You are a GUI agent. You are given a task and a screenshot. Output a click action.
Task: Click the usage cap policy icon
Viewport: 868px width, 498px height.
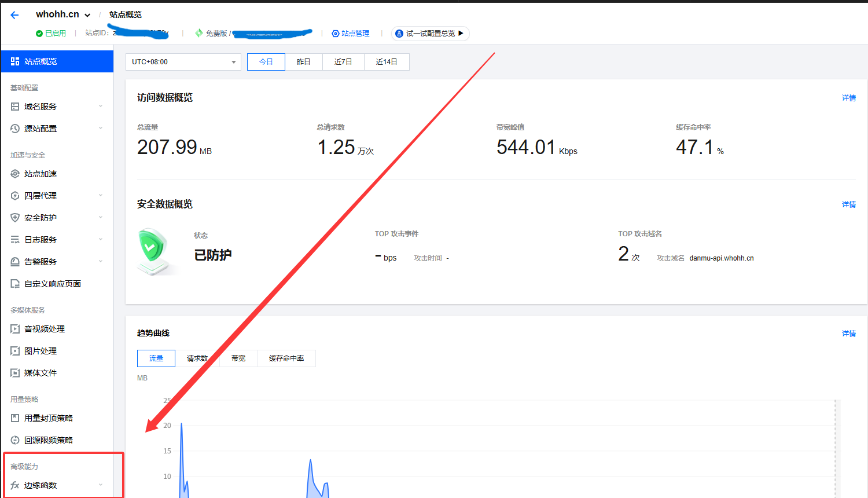point(15,418)
